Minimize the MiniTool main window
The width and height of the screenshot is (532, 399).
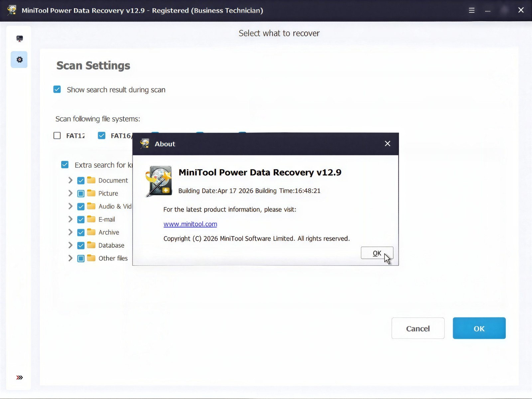tap(488, 10)
